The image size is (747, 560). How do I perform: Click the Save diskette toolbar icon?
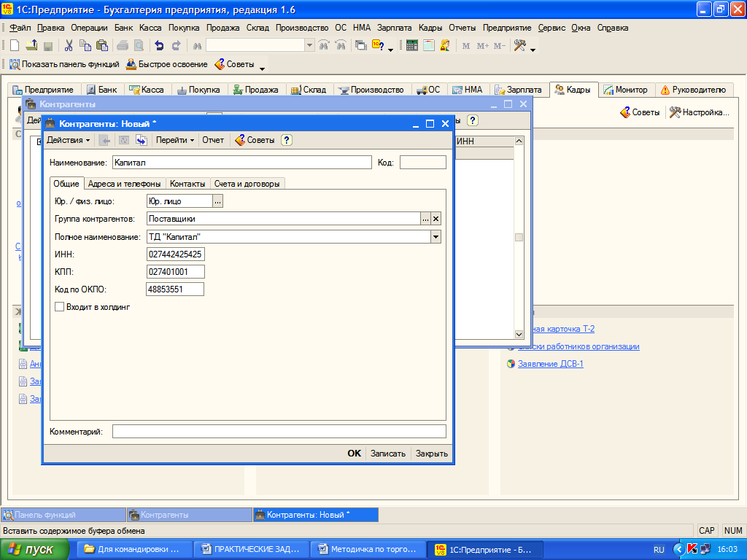point(47,46)
